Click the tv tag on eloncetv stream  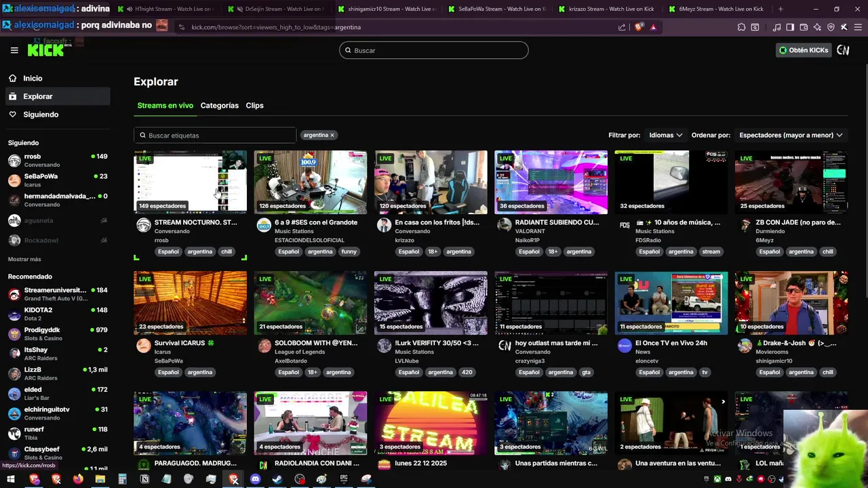click(x=705, y=372)
